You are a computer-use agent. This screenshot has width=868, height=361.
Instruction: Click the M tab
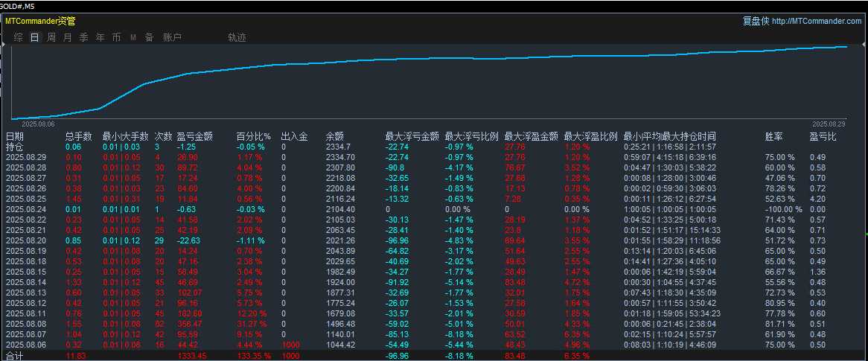click(133, 38)
